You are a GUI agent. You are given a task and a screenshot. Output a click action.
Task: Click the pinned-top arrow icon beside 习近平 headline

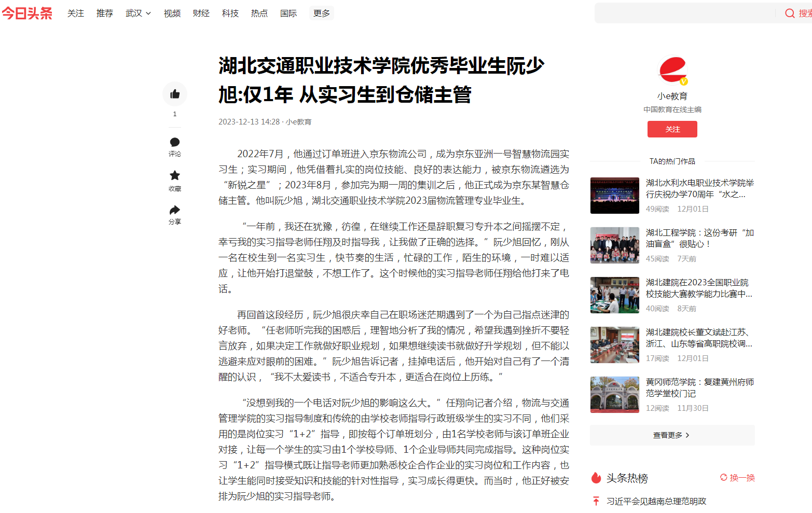[596, 501]
